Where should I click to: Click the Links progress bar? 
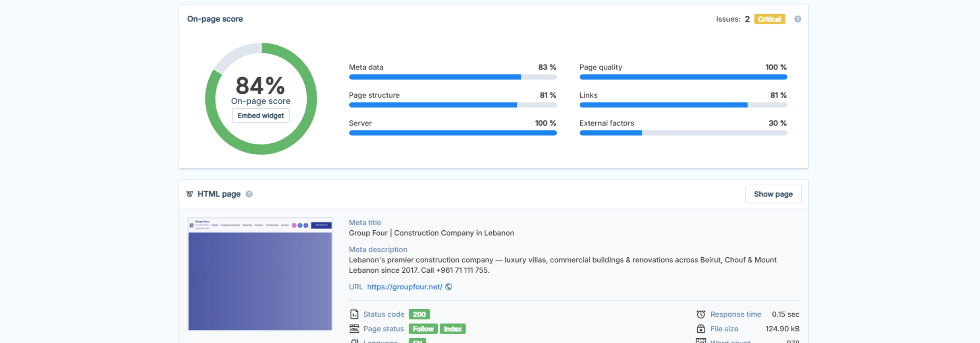tap(683, 105)
